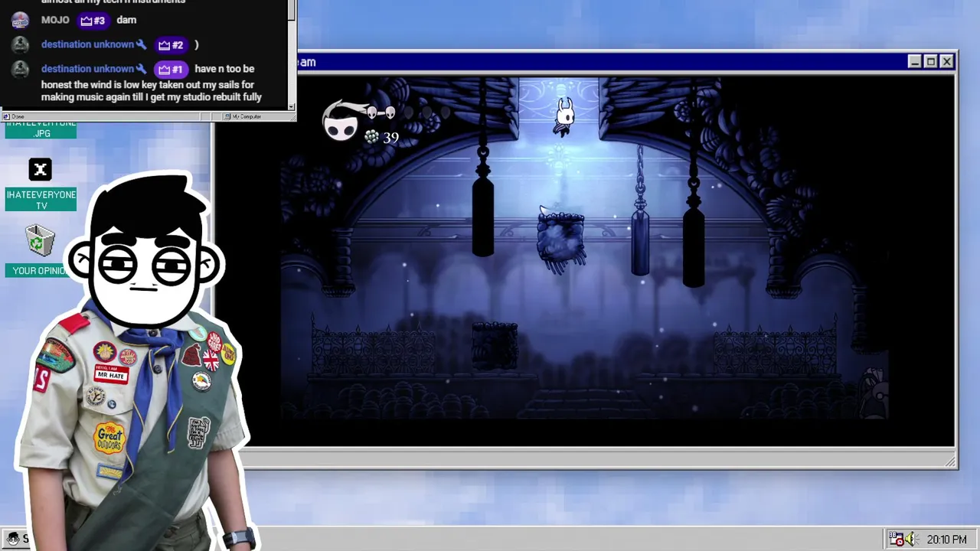Image resolution: width=980 pixels, height=551 pixels.
Task: Open the black X desktop icon
Action: pos(41,169)
